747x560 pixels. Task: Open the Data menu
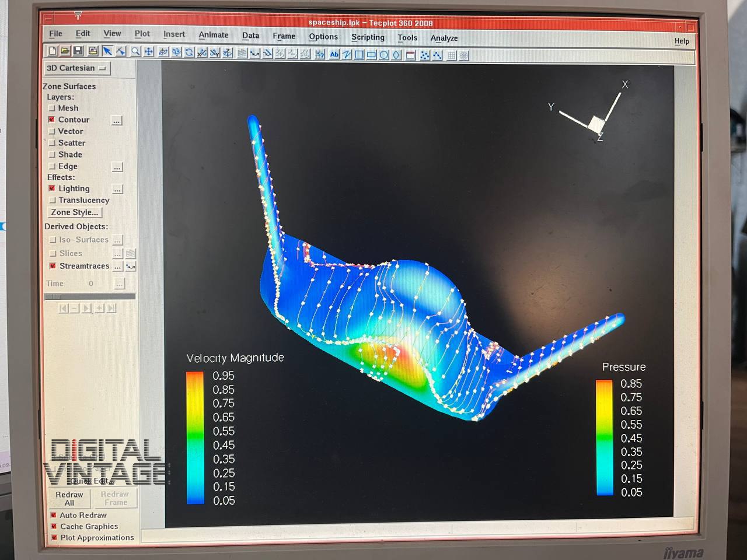coord(250,36)
